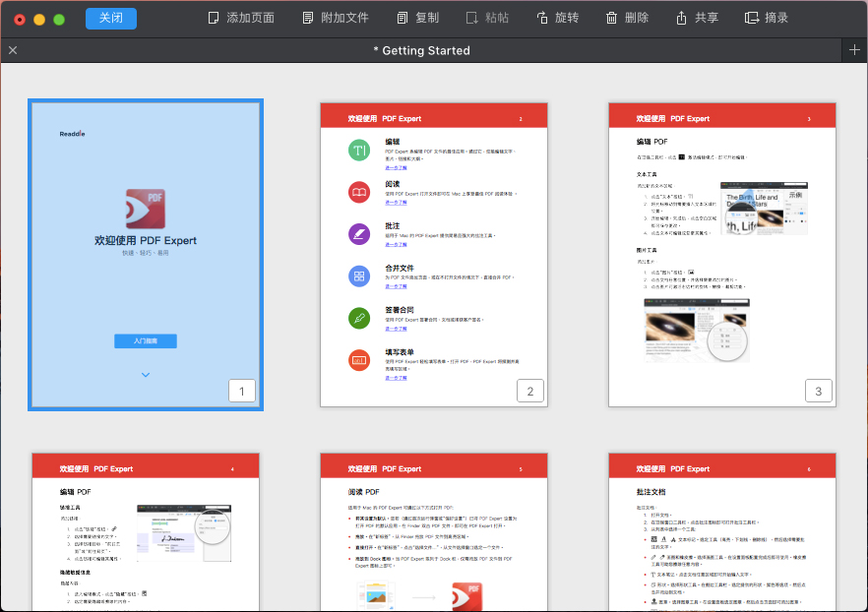Click the red 阅读 book icon on page 2
This screenshot has width=868, height=612.
(359, 192)
